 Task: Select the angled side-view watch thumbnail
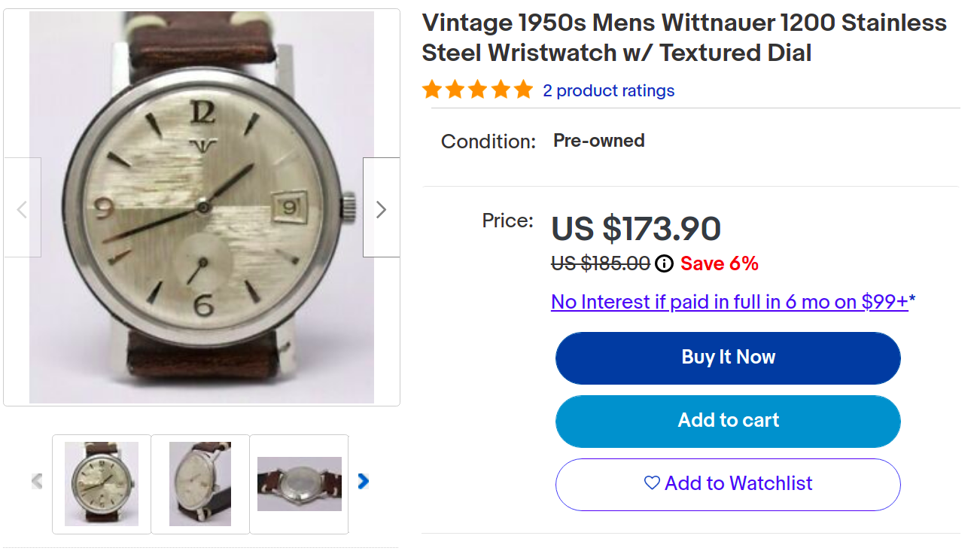(200, 484)
